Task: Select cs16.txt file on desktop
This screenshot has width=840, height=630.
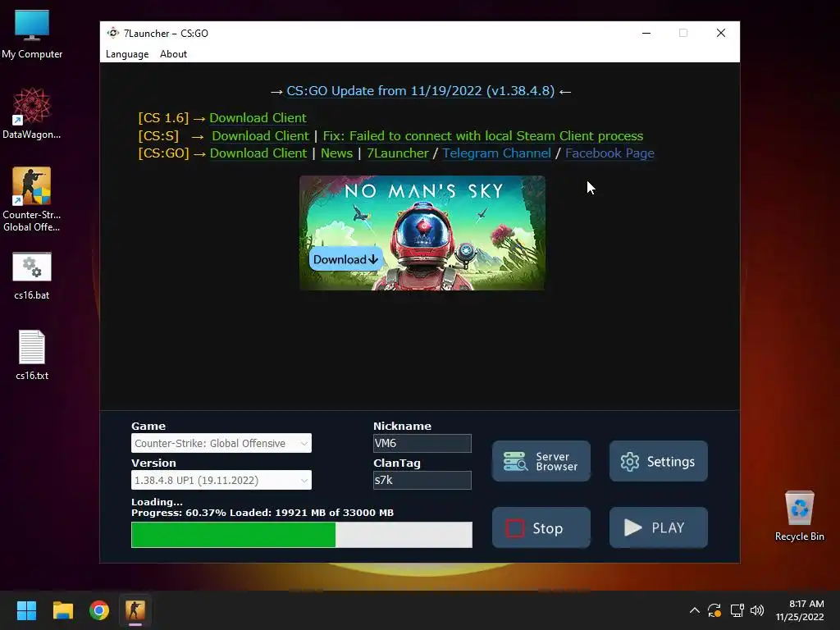Action: pyautogui.click(x=32, y=355)
